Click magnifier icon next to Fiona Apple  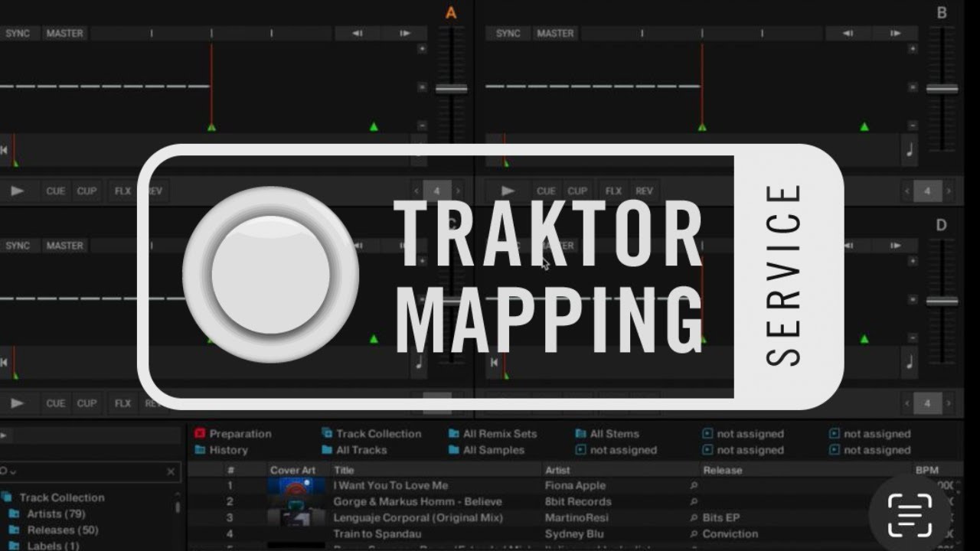[x=694, y=485]
